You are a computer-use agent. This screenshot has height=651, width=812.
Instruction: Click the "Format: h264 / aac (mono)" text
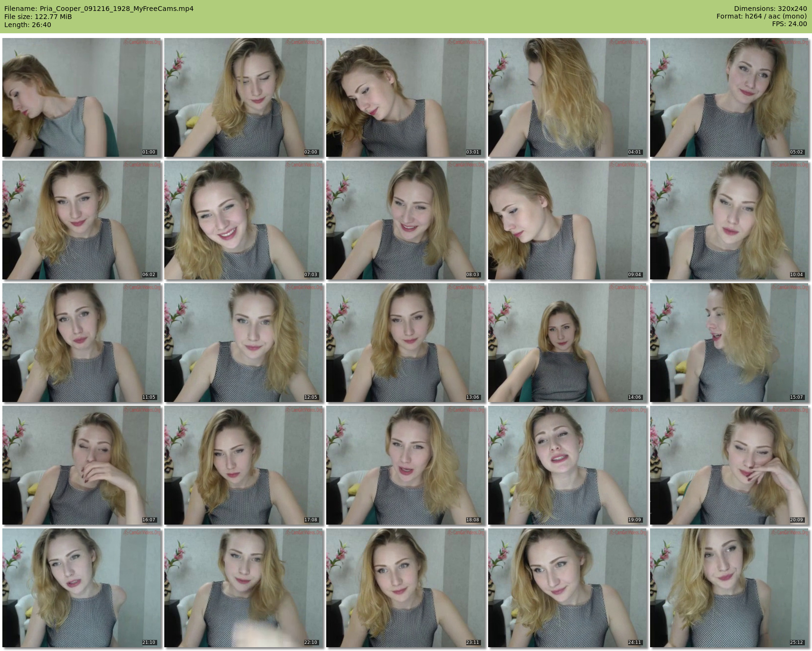[762, 16]
